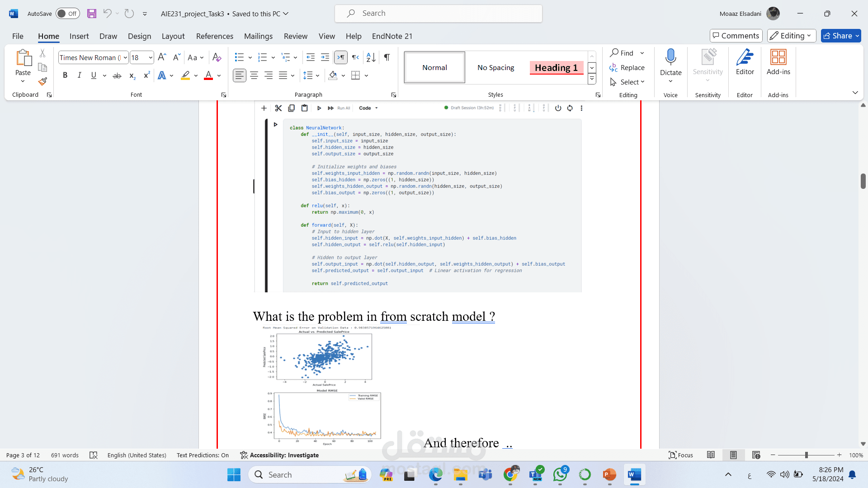Click the Clear All Formatting icon
The image size is (868, 488).
tap(217, 57)
